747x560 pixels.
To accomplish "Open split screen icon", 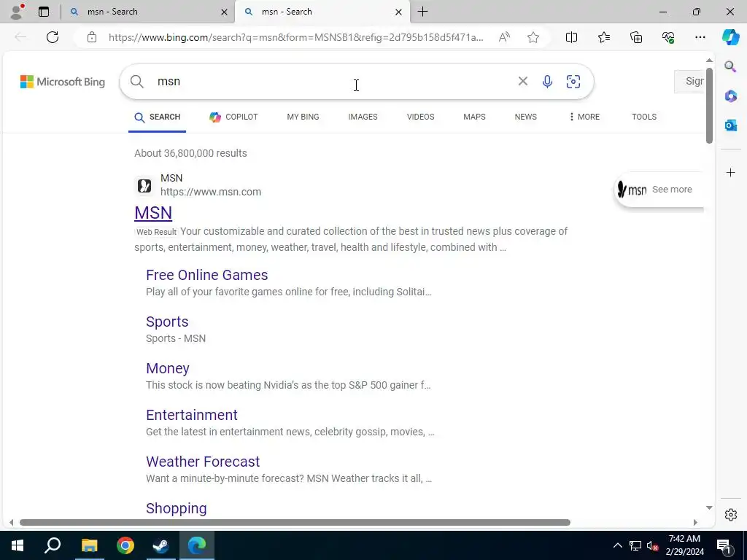I will click(571, 37).
